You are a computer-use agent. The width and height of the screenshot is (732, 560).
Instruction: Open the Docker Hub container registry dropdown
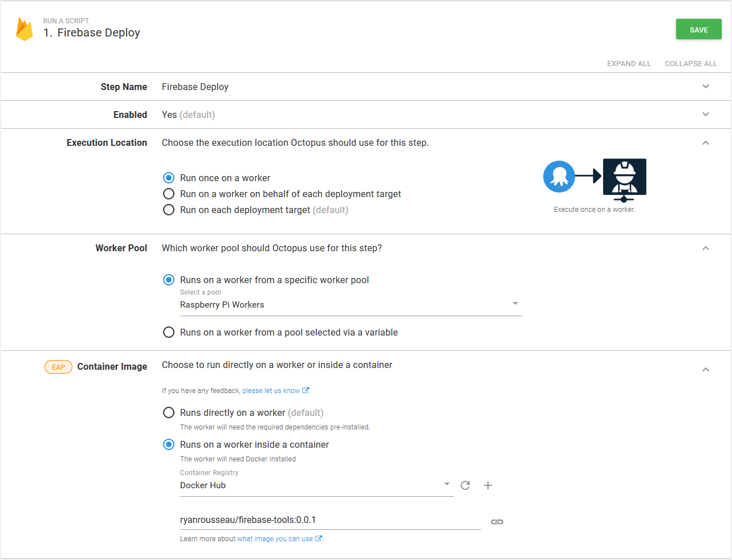click(x=446, y=484)
